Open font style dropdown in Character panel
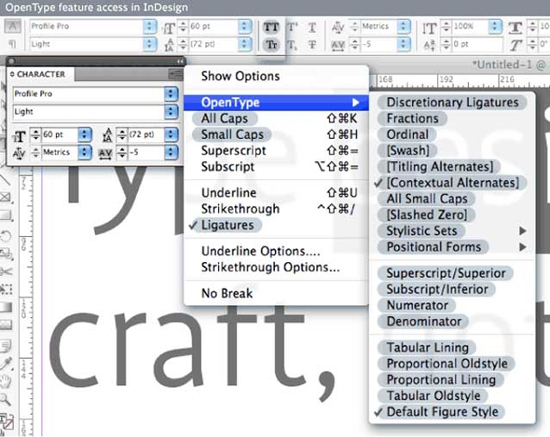550x437 pixels. [171, 112]
